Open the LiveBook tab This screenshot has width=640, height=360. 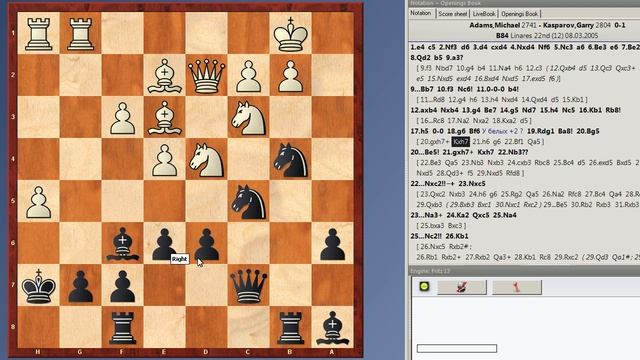pyautogui.click(x=484, y=13)
